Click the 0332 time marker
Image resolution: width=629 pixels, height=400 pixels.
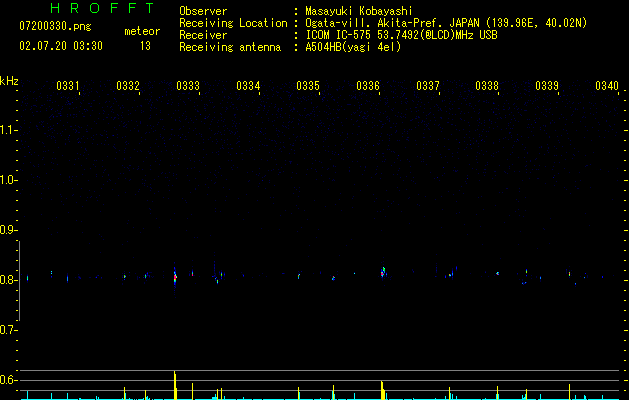coord(128,86)
